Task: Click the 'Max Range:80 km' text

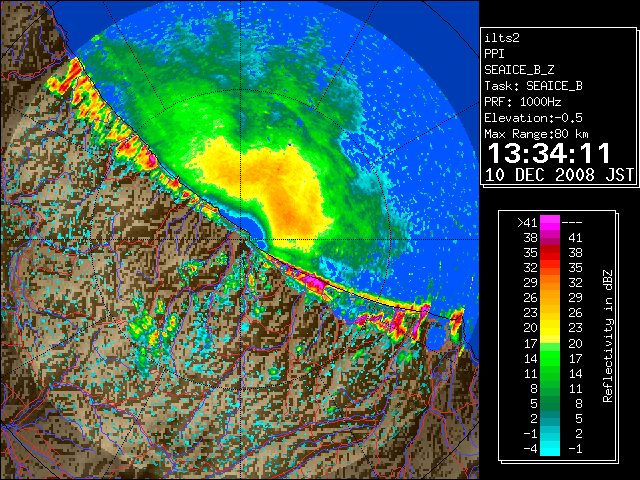Action: tap(536, 134)
